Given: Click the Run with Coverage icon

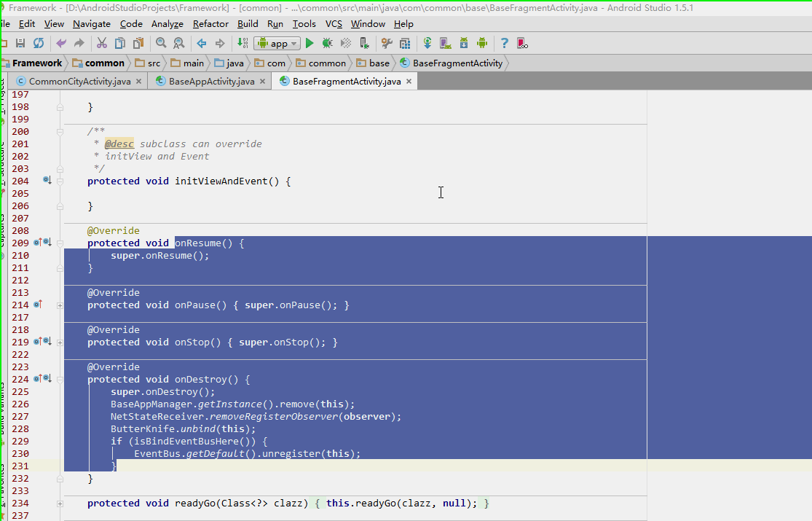Looking at the screenshot, I should (345, 43).
